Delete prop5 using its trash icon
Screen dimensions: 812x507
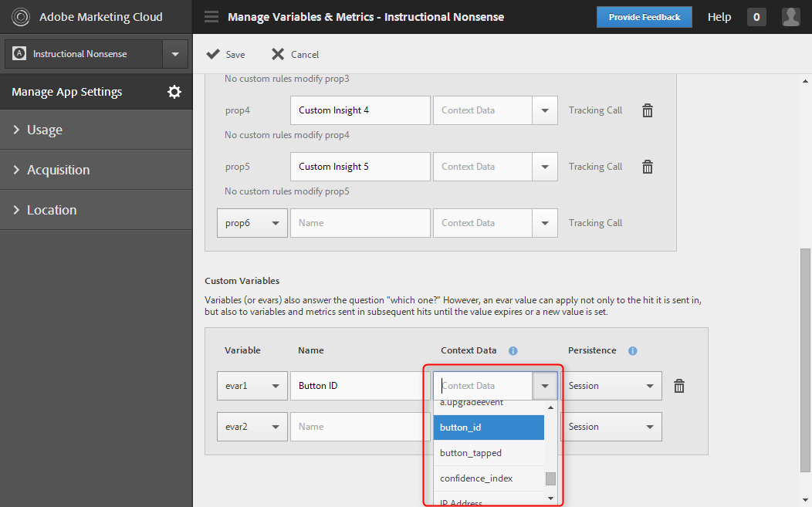648,167
